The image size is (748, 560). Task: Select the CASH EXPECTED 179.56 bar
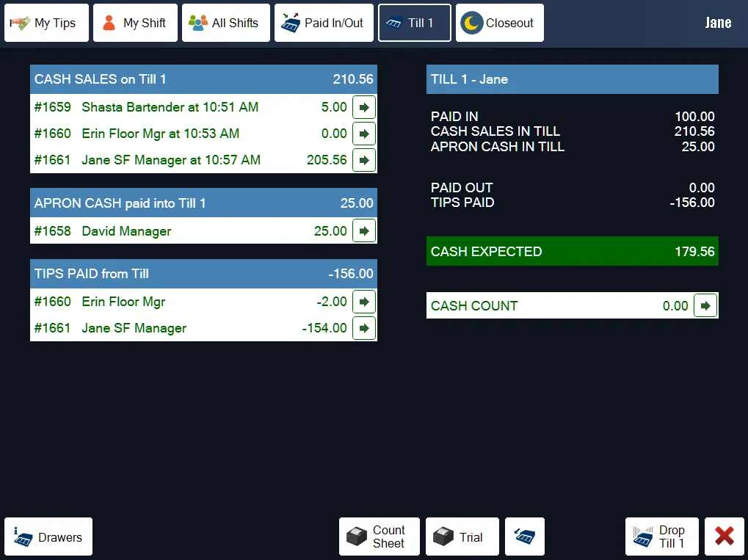pyautogui.click(x=573, y=252)
